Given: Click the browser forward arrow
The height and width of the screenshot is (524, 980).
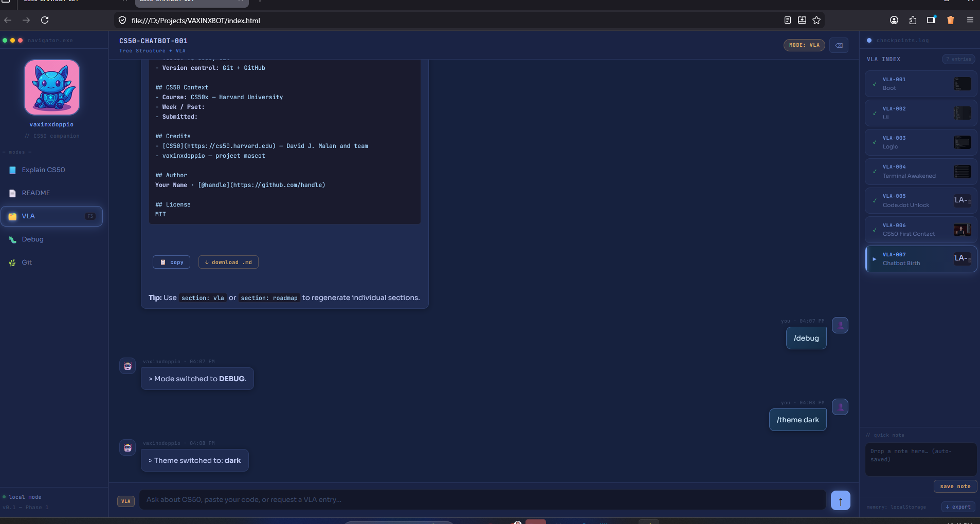Looking at the screenshot, I should tap(26, 20).
